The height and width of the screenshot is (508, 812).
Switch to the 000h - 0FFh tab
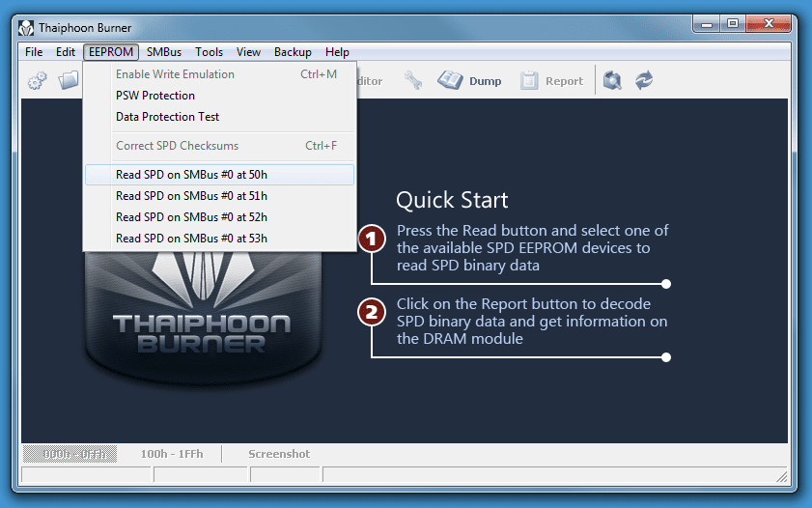click(70, 454)
